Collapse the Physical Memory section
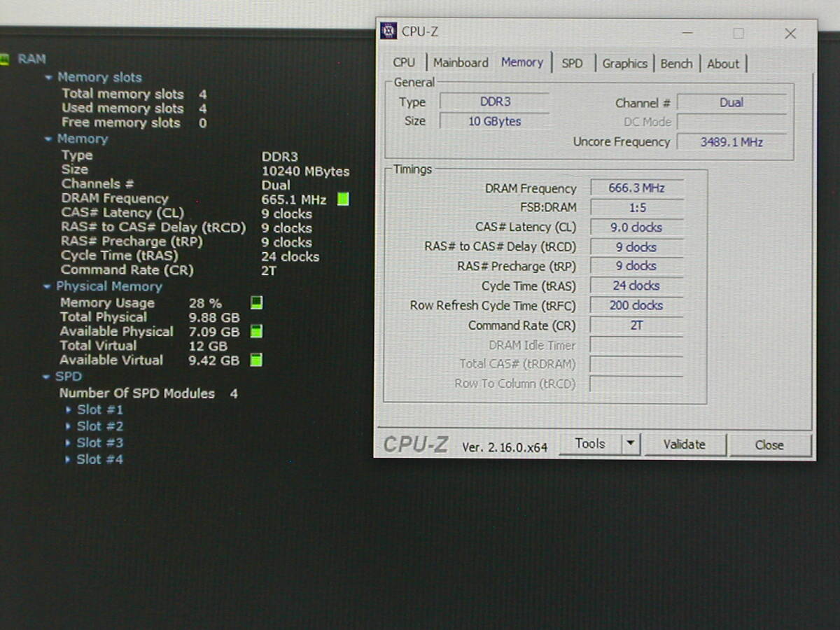This screenshot has height=630, width=840. (47, 286)
